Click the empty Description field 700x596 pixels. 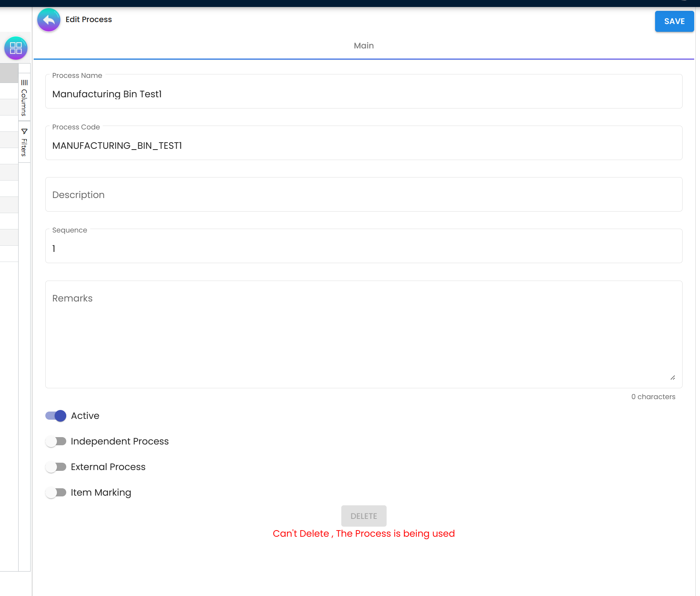[363, 195]
